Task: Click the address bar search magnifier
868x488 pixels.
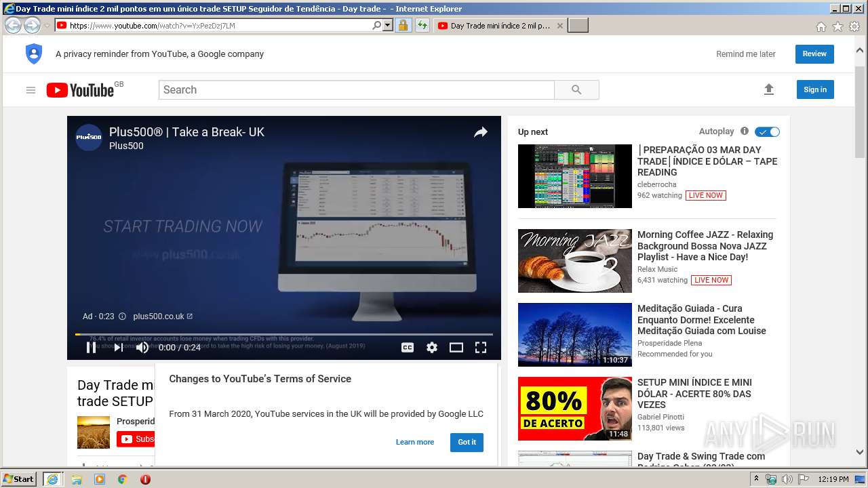Action: [376, 25]
